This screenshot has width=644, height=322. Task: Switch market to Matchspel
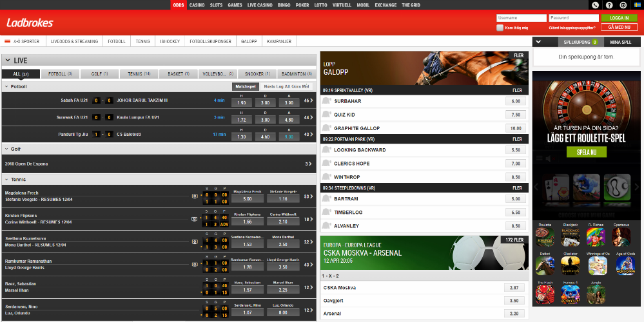tap(245, 86)
